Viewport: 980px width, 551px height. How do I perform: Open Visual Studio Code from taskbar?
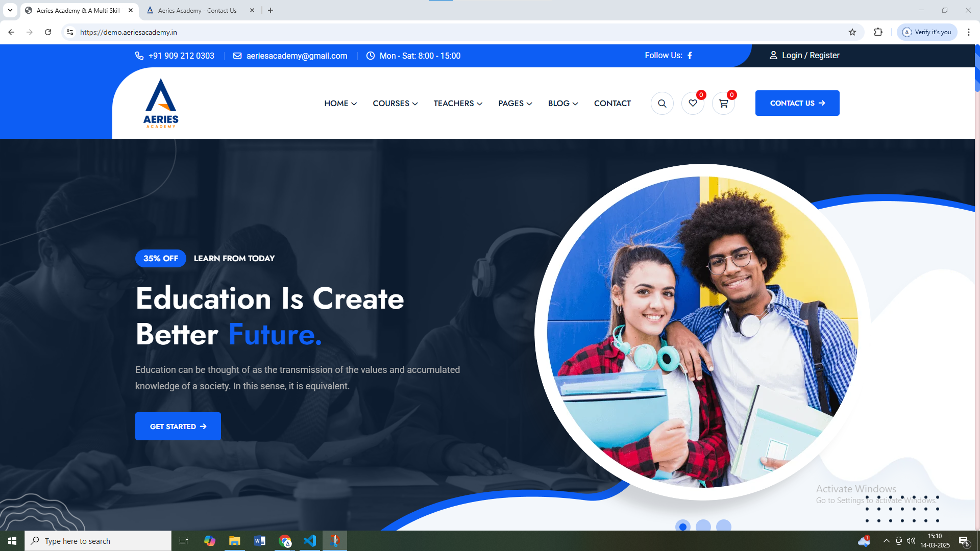310,541
